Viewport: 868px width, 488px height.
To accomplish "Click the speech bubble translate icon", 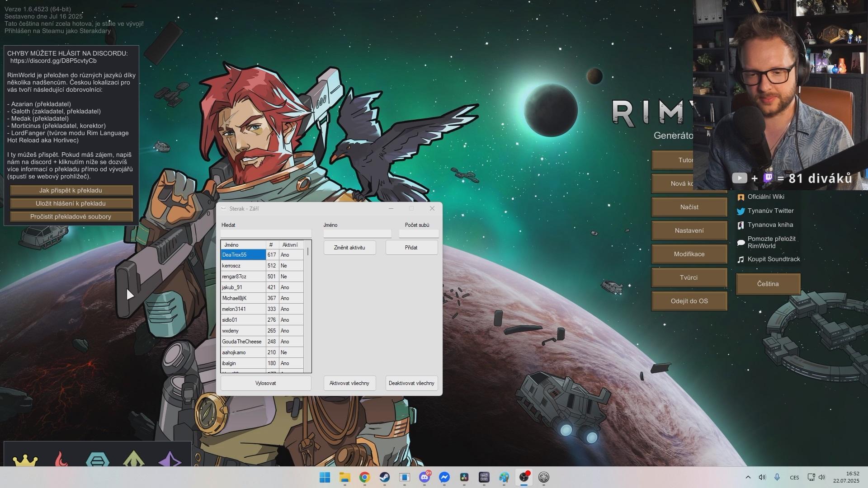I will (741, 243).
